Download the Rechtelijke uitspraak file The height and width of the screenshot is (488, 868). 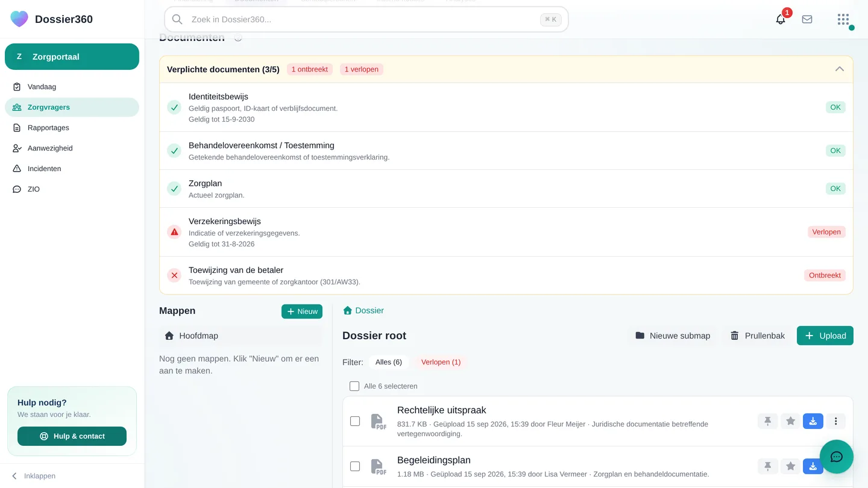click(x=813, y=421)
